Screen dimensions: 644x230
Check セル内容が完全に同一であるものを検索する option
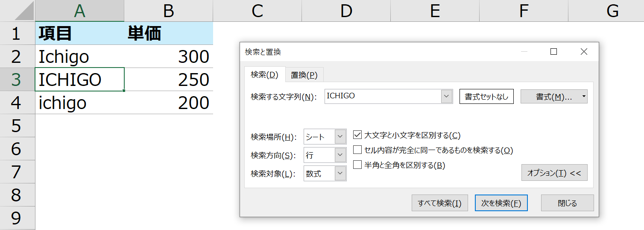tap(357, 150)
